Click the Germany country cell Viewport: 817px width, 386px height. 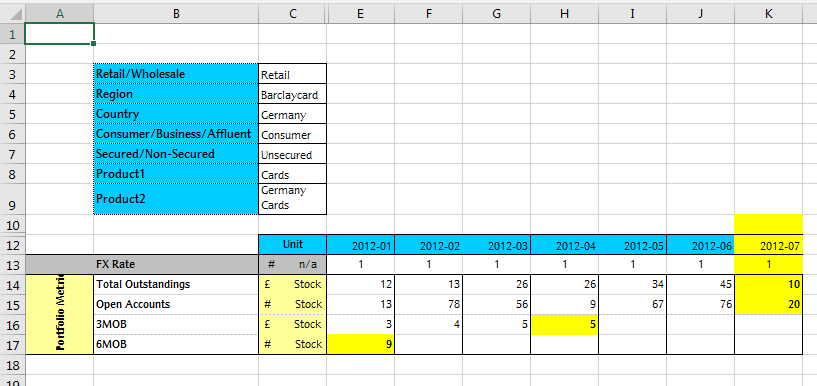[x=293, y=114]
